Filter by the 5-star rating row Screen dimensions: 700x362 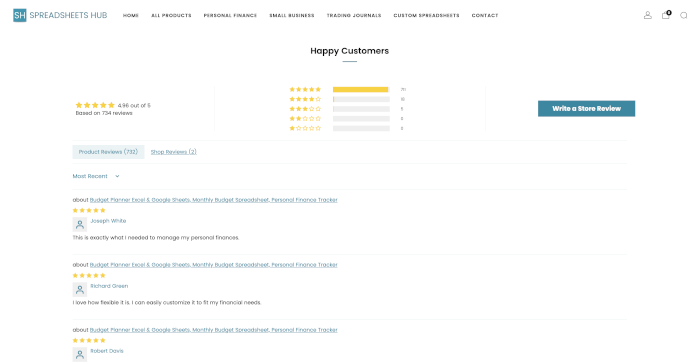[x=348, y=89]
